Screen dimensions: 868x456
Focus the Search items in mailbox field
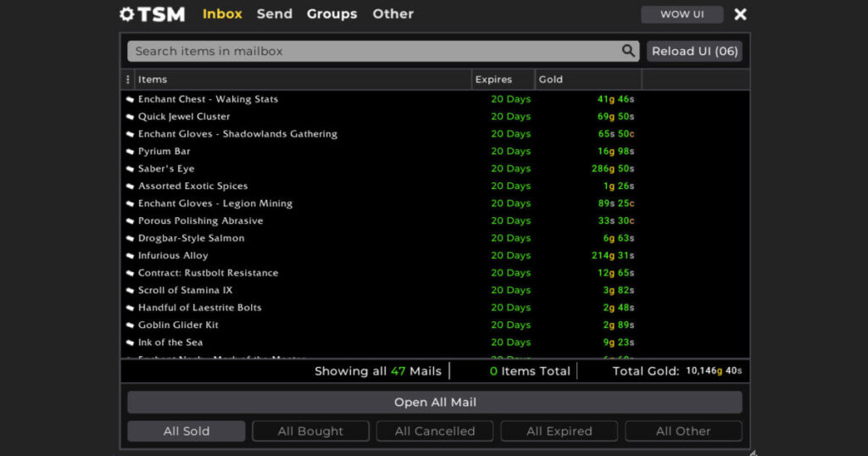(373, 51)
